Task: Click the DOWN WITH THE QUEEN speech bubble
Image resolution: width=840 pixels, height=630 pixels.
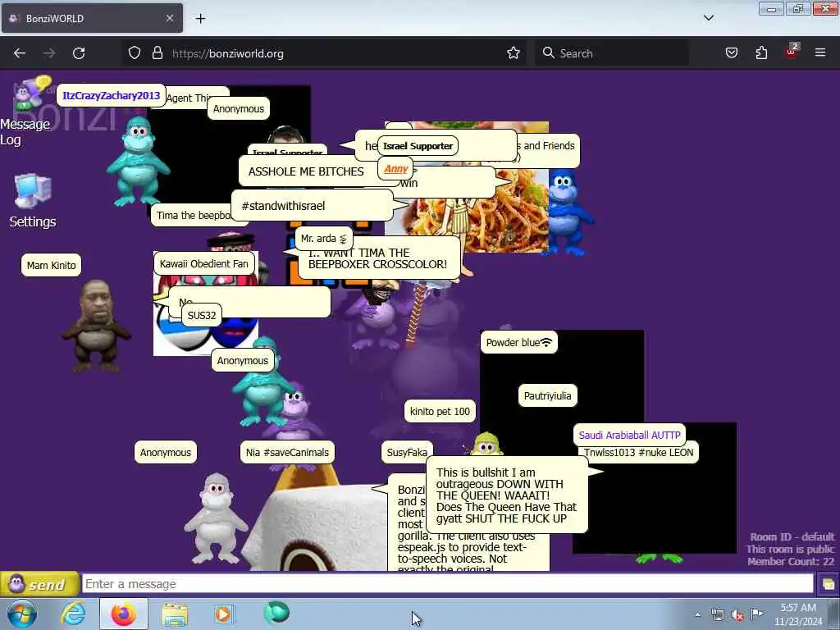Action: [x=507, y=495]
